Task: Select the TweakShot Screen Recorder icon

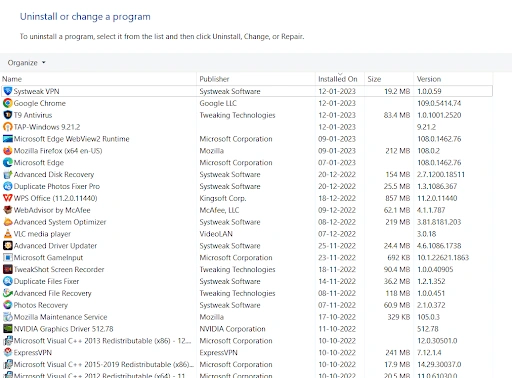Action: point(8,269)
